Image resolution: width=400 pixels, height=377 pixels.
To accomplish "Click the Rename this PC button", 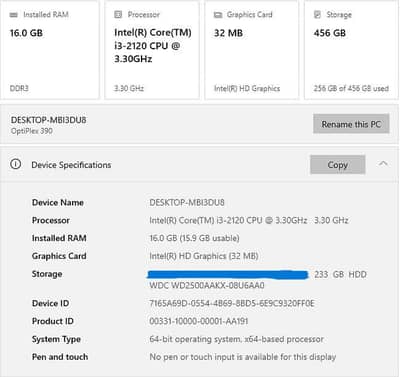I will click(351, 124).
